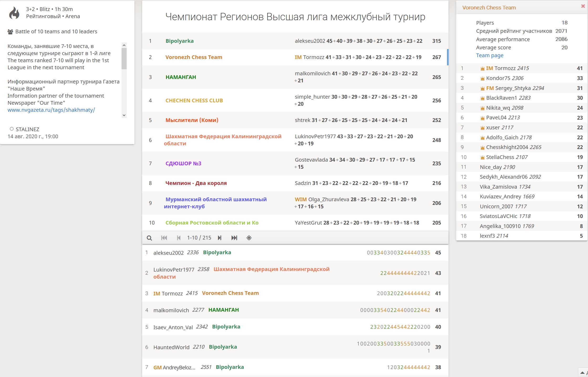Open the Voronezh Chess Team panel title link
588x377 pixels.
(x=489, y=8)
